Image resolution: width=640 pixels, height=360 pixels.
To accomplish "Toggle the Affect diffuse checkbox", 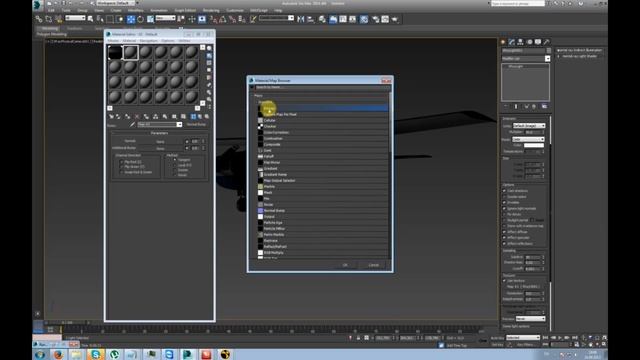I will click(x=504, y=232).
